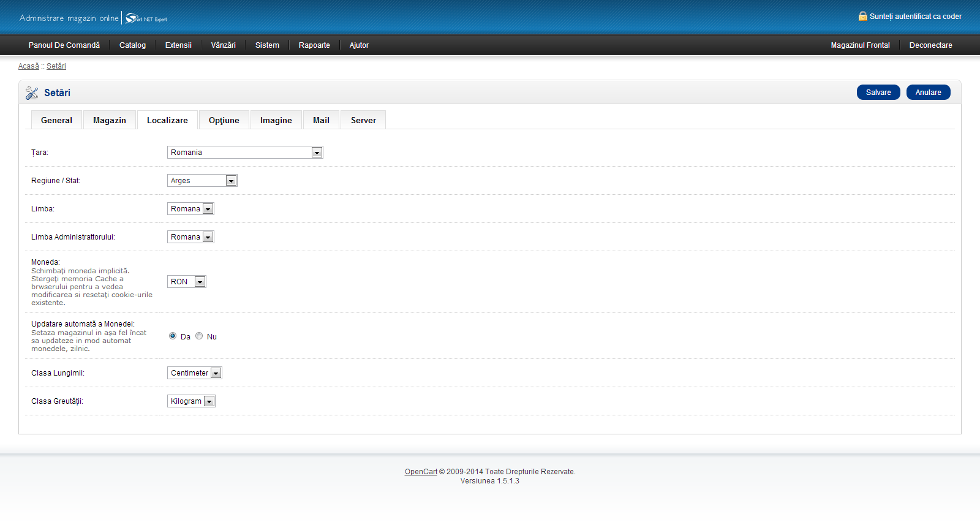Click the lock icon beside login status
This screenshot has width=980, height=522.
tap(862, 17)
